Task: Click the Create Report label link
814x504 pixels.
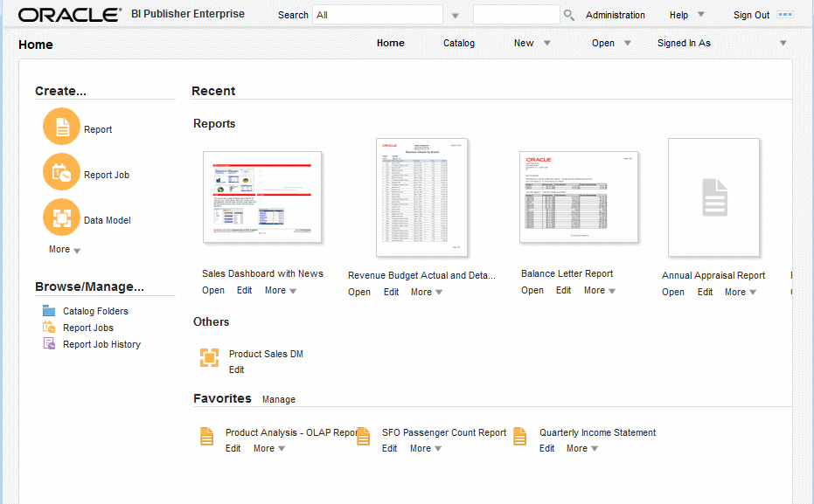Action: pos(98,129)
